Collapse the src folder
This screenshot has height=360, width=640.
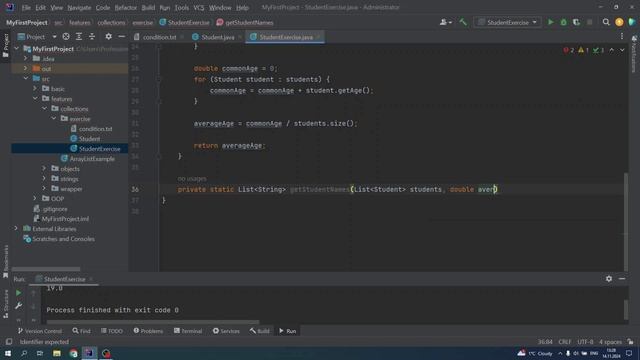coord(26,78)
